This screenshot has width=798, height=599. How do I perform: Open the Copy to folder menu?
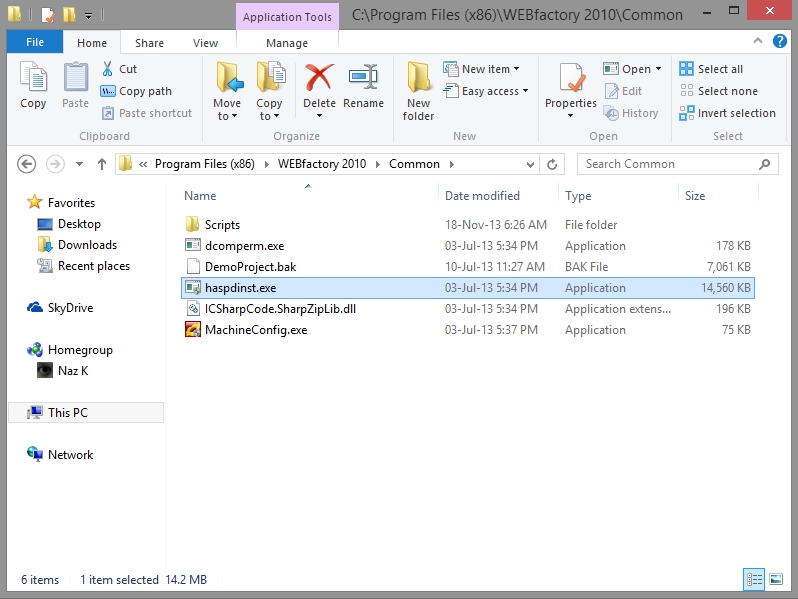click(269, 91)
